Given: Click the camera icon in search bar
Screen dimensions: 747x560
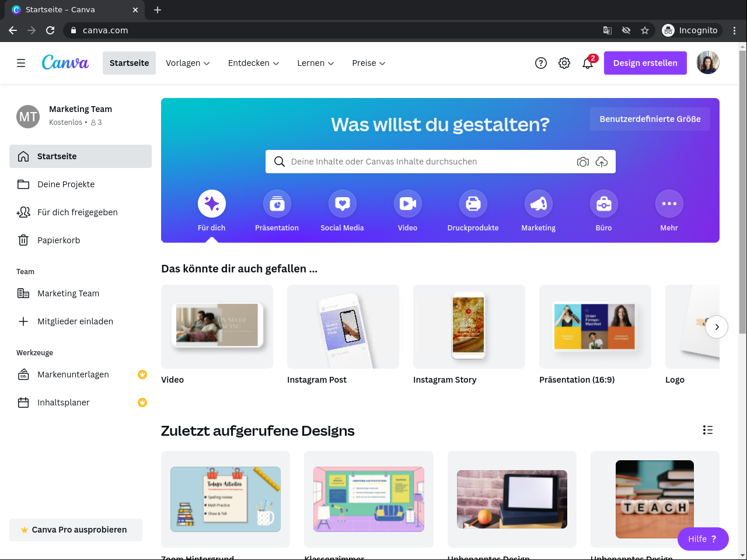Looking at the screenshot, I should [583, 162].
